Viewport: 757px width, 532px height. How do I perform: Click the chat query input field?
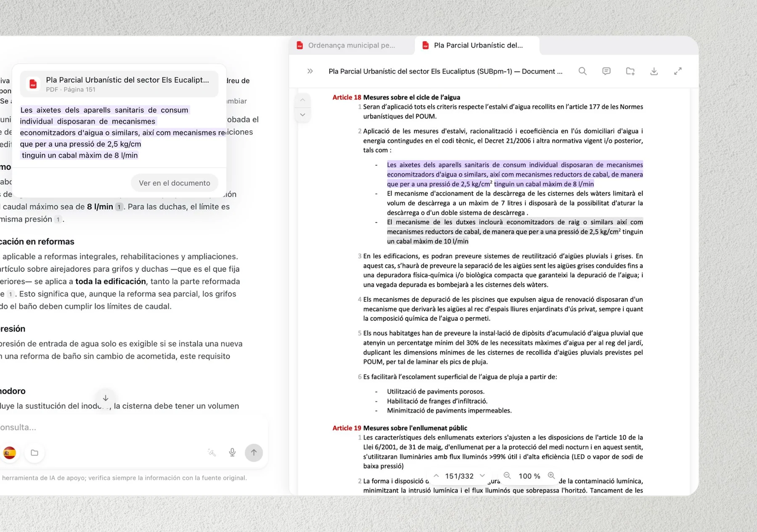tap(130, 427)
